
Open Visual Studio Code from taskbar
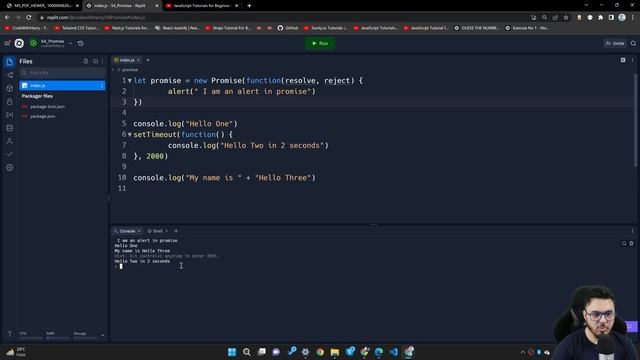pos(393,352)
